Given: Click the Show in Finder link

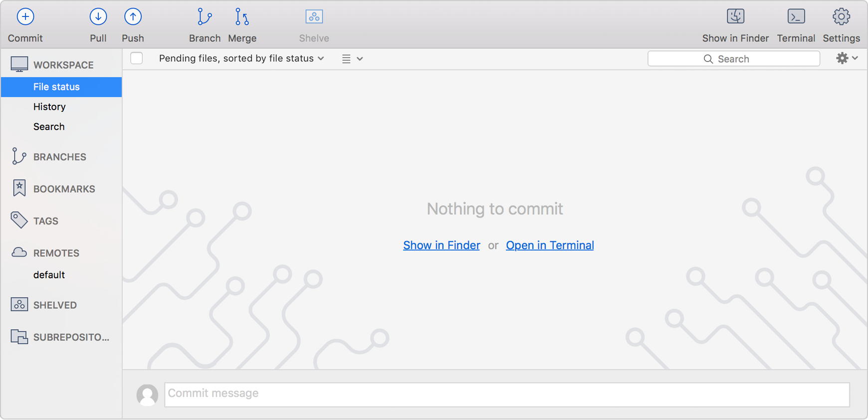Looking at the screenshot, I should click(x=441, y=245).
